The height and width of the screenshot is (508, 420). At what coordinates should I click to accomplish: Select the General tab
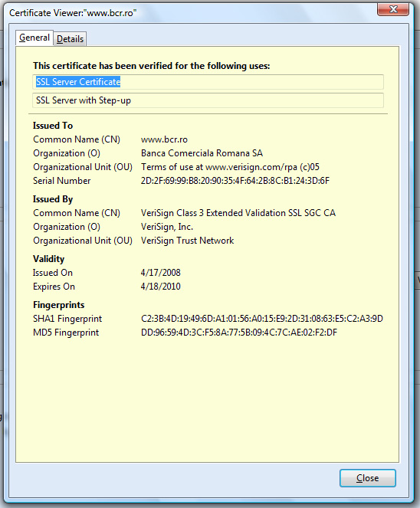[x=34, y=38]
